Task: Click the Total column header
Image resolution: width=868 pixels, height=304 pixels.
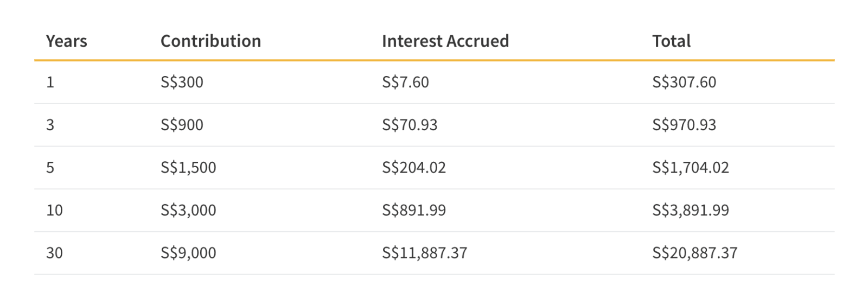Action: [x=671, y=41]
